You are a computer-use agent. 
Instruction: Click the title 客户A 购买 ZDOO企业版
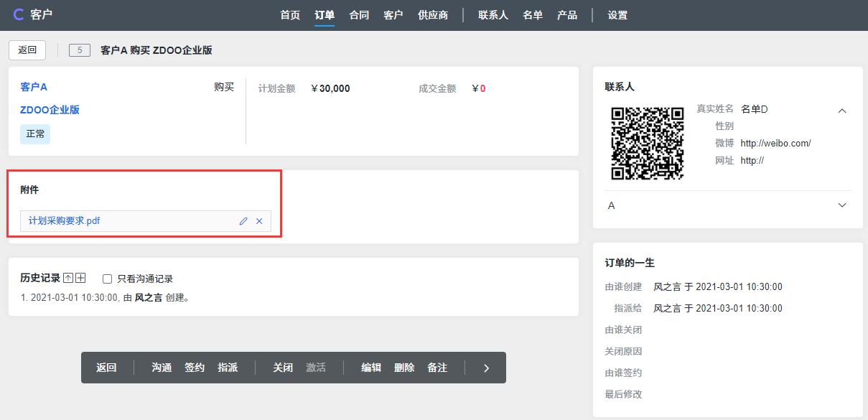pos(157,50)
